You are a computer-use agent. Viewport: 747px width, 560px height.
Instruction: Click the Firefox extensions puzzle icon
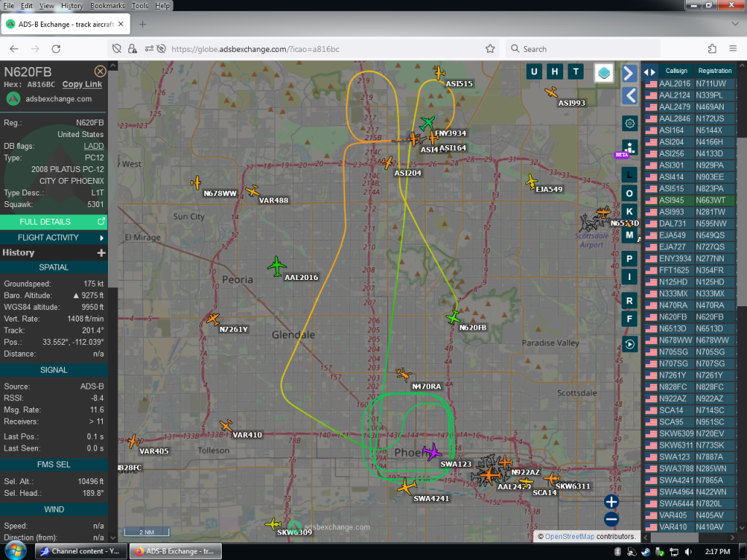click(x=712, y=49)
